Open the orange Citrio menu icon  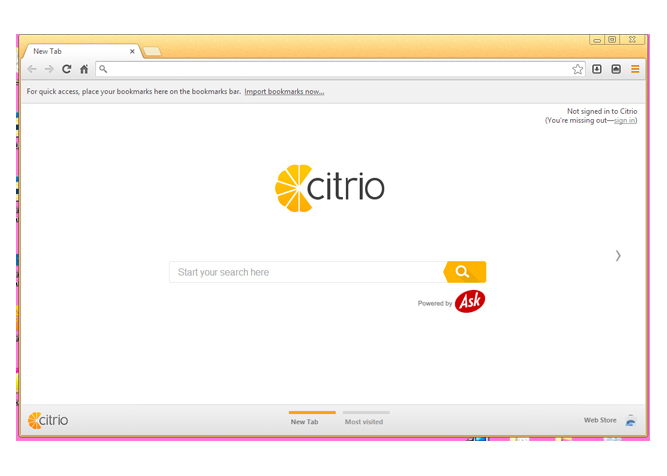click(635, 69)
